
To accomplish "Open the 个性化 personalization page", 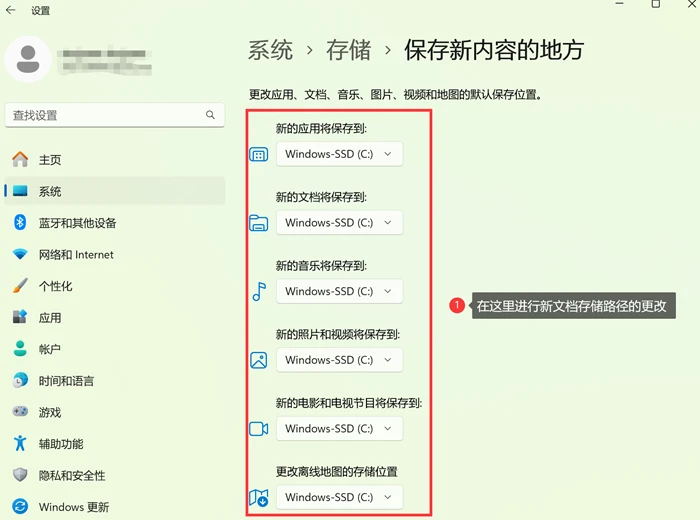I will click(x=115, y=286).
